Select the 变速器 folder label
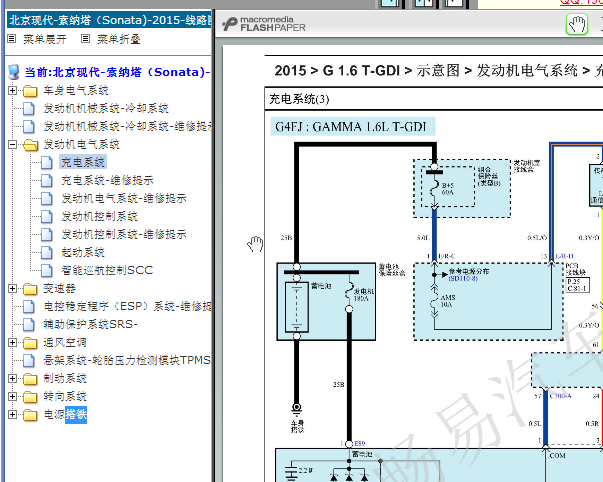Image resolution: width=603 pixels, height=482 pixels. tap(59, 289)
